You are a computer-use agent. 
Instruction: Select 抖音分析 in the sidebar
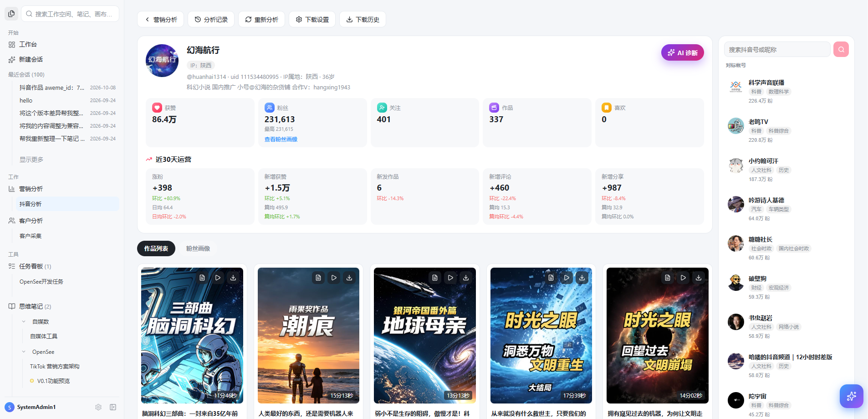click(x=67, y=204)
